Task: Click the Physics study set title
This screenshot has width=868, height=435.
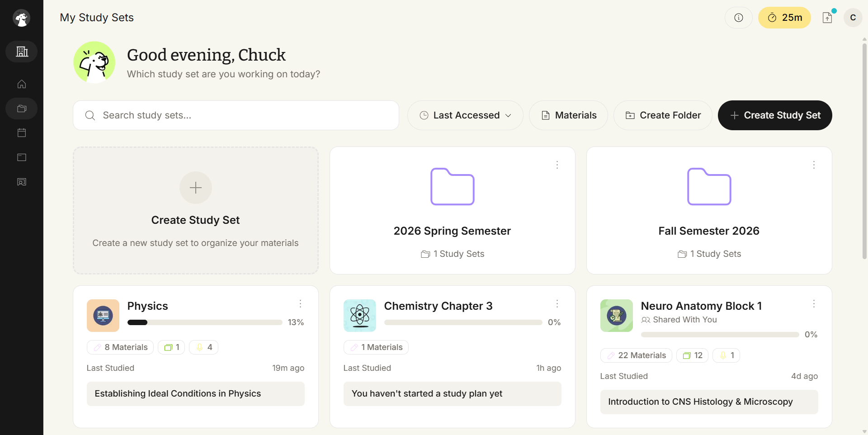Action: pyautogui.click(x=148, y=306)
